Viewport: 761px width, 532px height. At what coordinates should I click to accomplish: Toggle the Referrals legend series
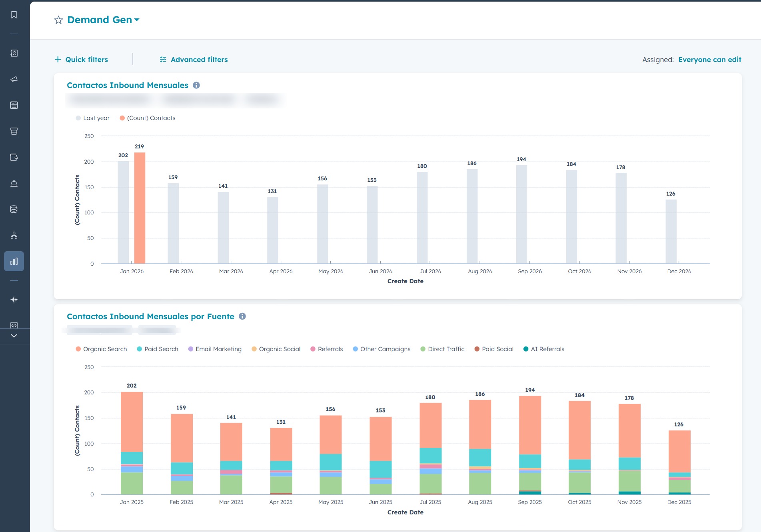[x=327, y=349]
